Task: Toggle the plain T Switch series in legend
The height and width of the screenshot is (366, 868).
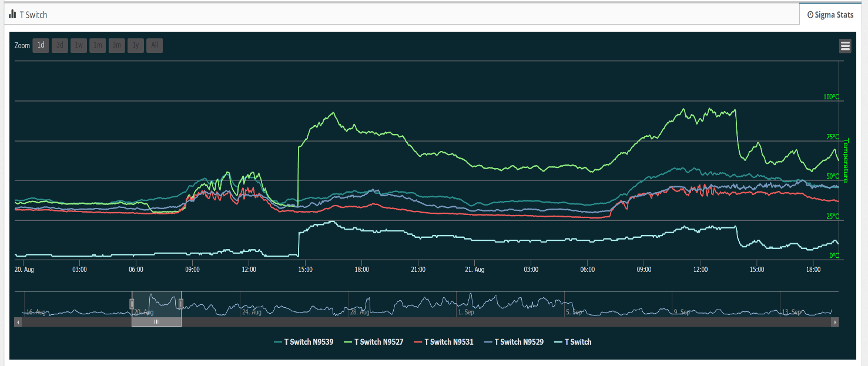Action: (573, 342)
